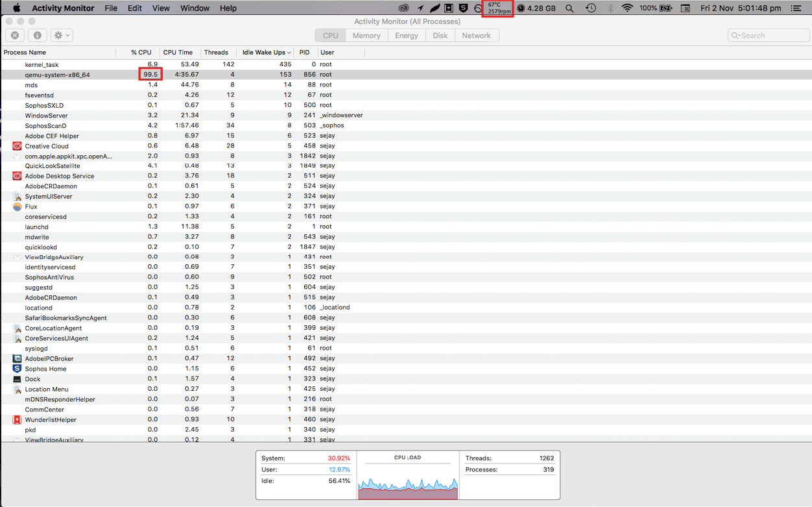Open the Help menu
Viewport: 812px width, 507px height.
[228, 8]
